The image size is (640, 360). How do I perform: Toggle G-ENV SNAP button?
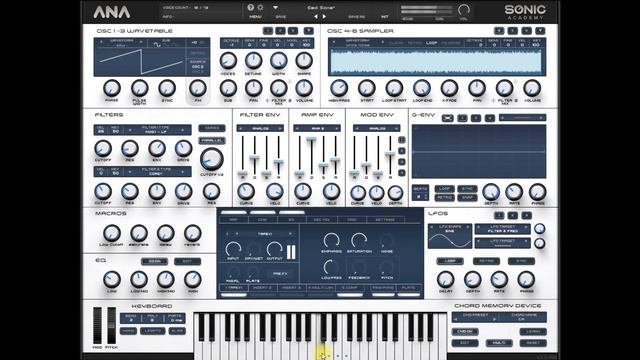point(467,198)
